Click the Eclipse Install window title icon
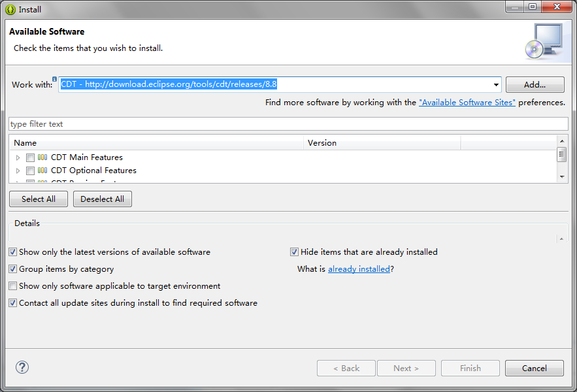 [x=10, y=9]
